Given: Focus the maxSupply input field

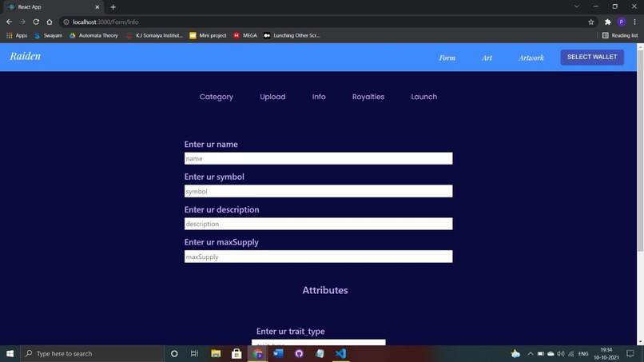Looking at the screenshot, I should [318, 257].
